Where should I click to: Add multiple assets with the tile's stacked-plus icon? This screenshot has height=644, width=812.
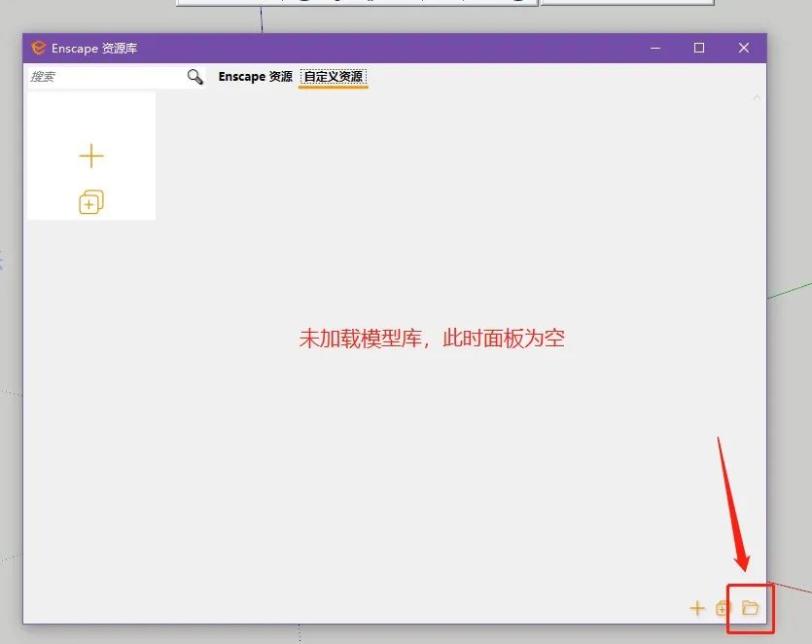point(91,202)
